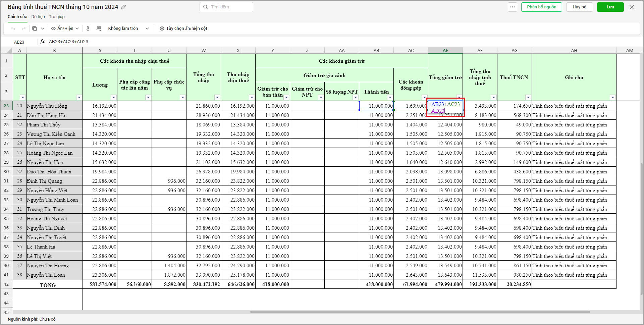Click the horizontal scrollbar at the bottom

420,312
